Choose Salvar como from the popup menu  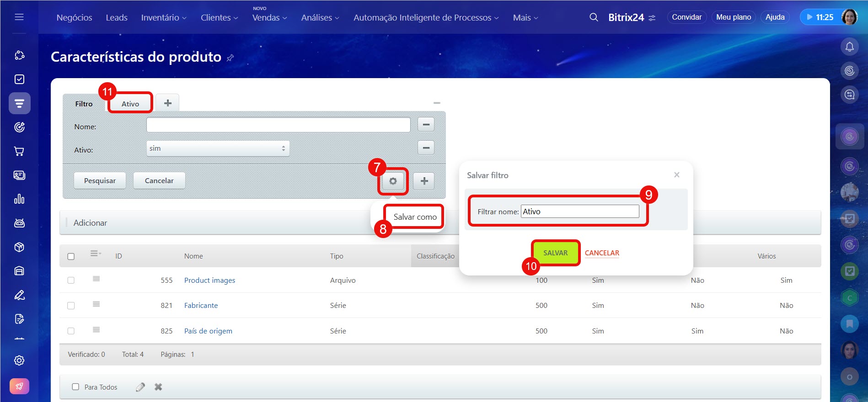(415, 217)
